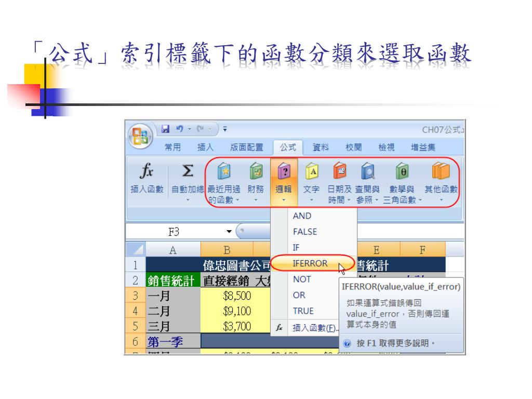Choose FALSE from the logic menu
Image resolution: width=532 pixels, height=399 pixels.
(x=314, y=232)
